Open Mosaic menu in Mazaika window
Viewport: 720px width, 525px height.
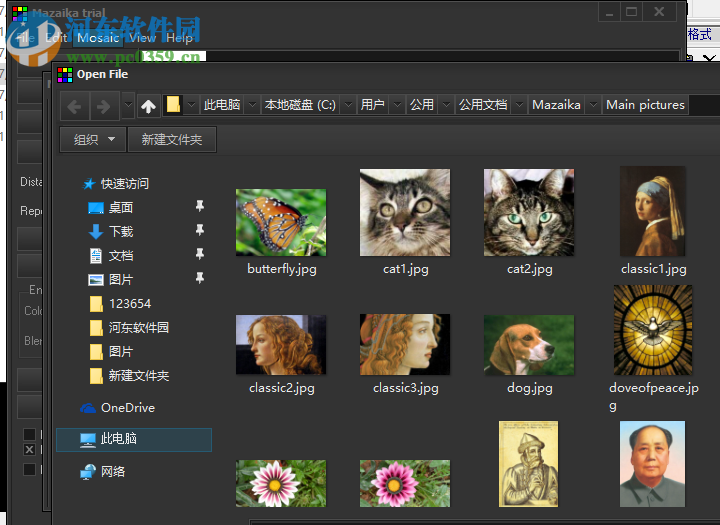click(x=98, y=38)
